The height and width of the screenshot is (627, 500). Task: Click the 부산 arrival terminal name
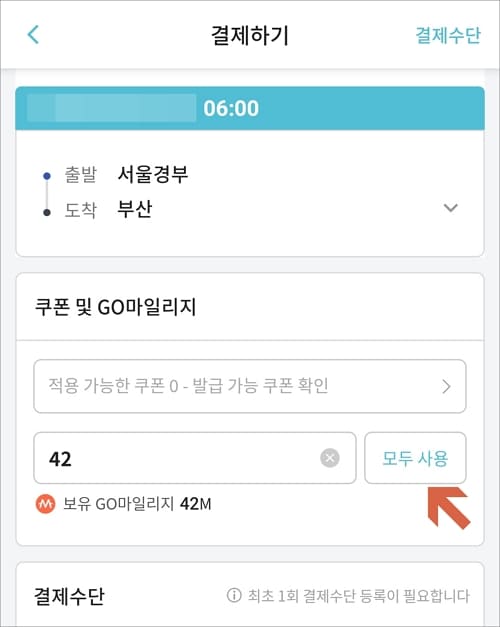[x=135, y=208]
